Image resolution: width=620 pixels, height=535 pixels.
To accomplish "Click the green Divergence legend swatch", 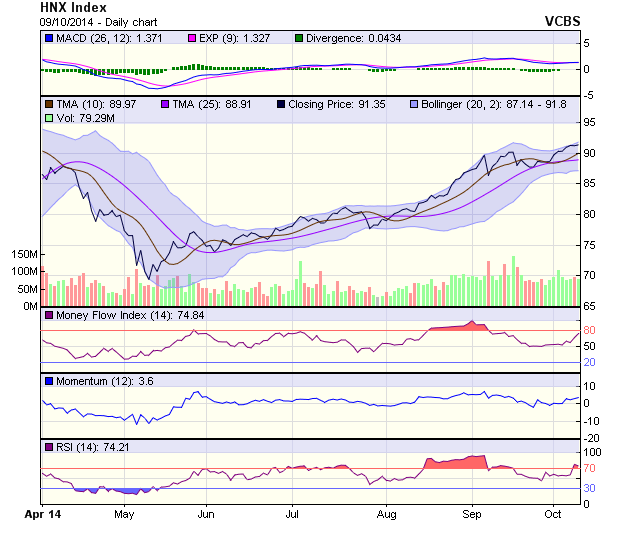I will (x=299, y=38).
